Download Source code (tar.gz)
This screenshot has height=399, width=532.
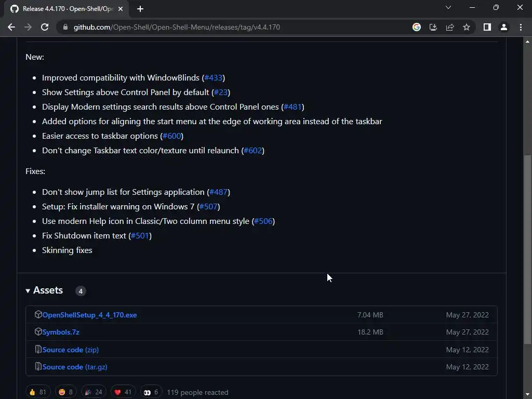point(75,367)
